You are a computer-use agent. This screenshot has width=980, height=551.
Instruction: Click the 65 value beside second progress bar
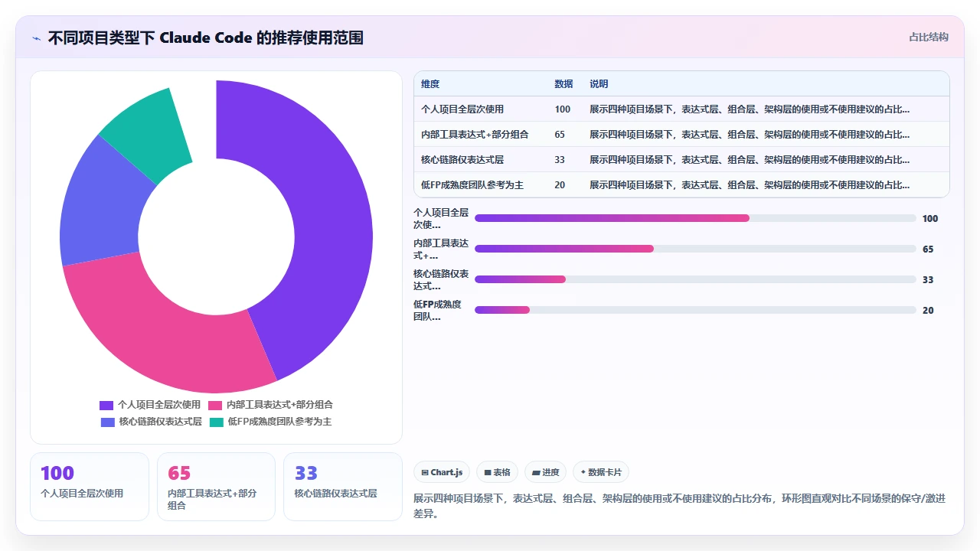pyautogui.click(x=928, y=249)
